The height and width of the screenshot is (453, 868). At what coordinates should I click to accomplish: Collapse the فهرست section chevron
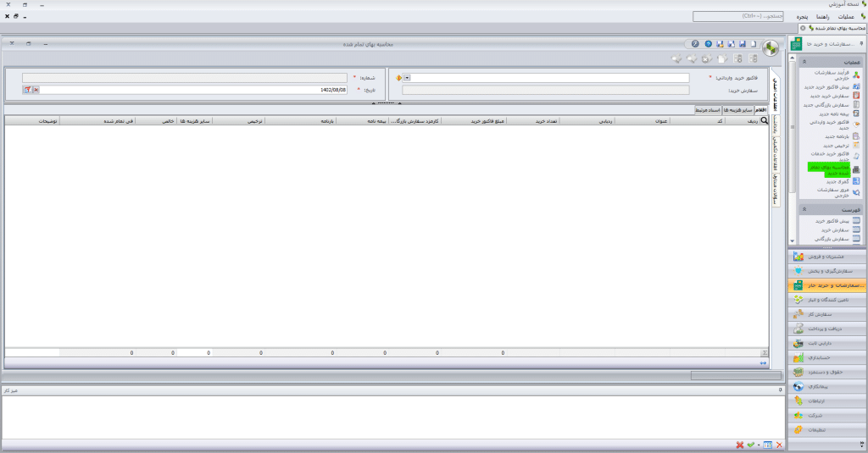[804, 210]
